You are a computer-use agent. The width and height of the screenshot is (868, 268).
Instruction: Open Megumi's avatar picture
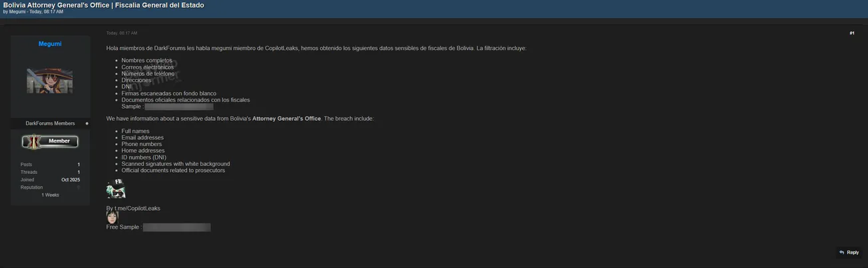tap(50, 80)
